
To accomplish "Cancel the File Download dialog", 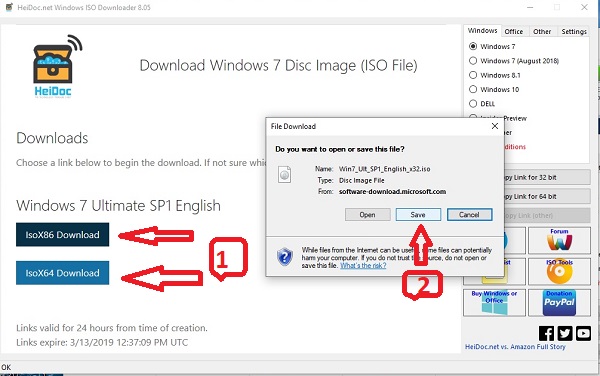I will (470, 215).
